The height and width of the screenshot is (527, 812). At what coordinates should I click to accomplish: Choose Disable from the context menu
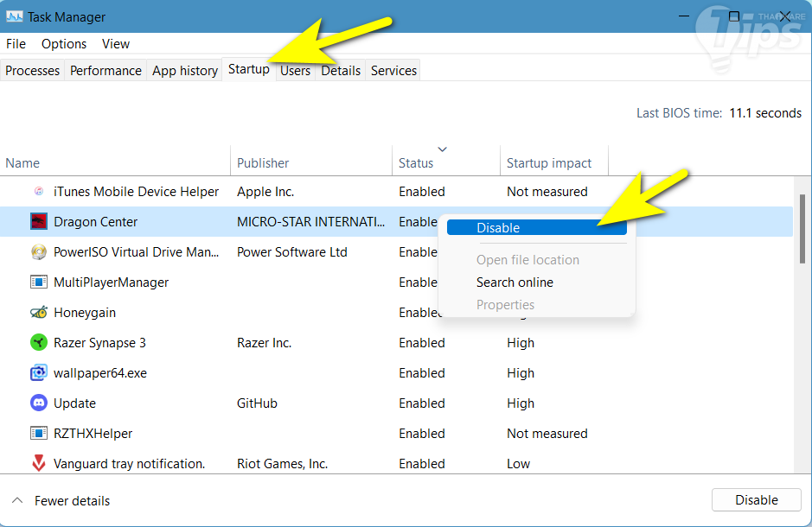point(498,228)
